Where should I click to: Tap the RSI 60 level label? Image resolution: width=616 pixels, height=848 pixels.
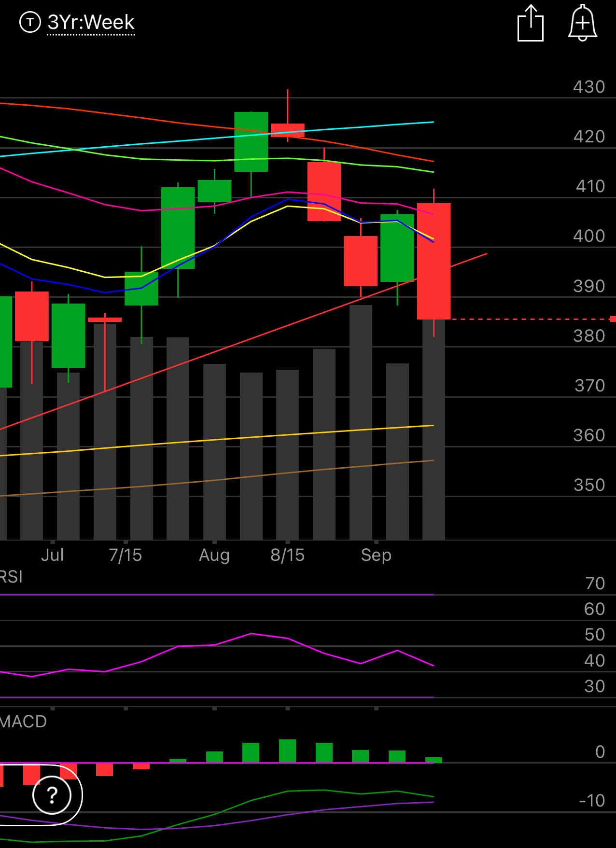pyautogui.click(x=595, y=609)
